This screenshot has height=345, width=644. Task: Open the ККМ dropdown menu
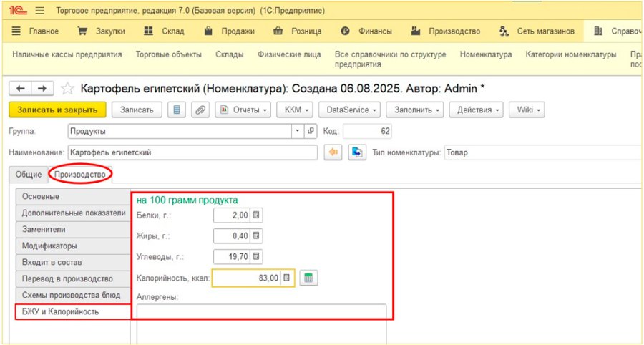pyautogui.click(x=296, y=110)
